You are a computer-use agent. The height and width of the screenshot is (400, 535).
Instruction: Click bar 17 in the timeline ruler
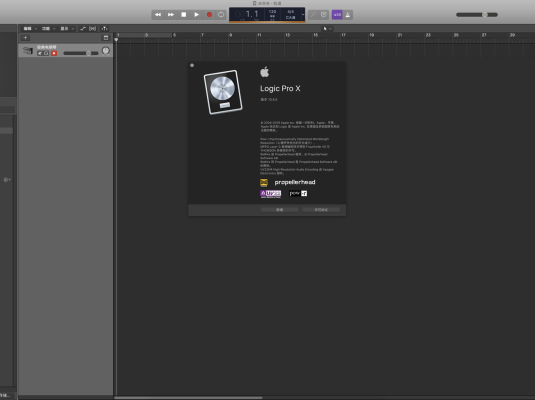click(343, 35)
